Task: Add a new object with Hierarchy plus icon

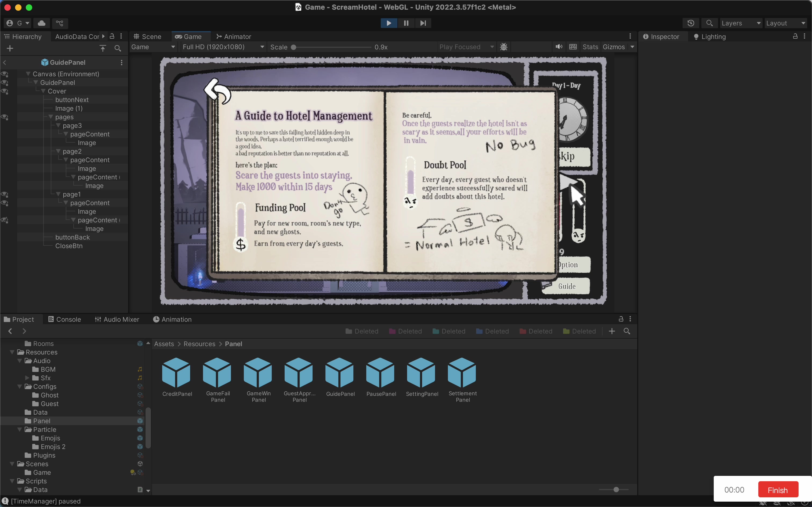Action: pyautogui.click(x=10, y=49)
